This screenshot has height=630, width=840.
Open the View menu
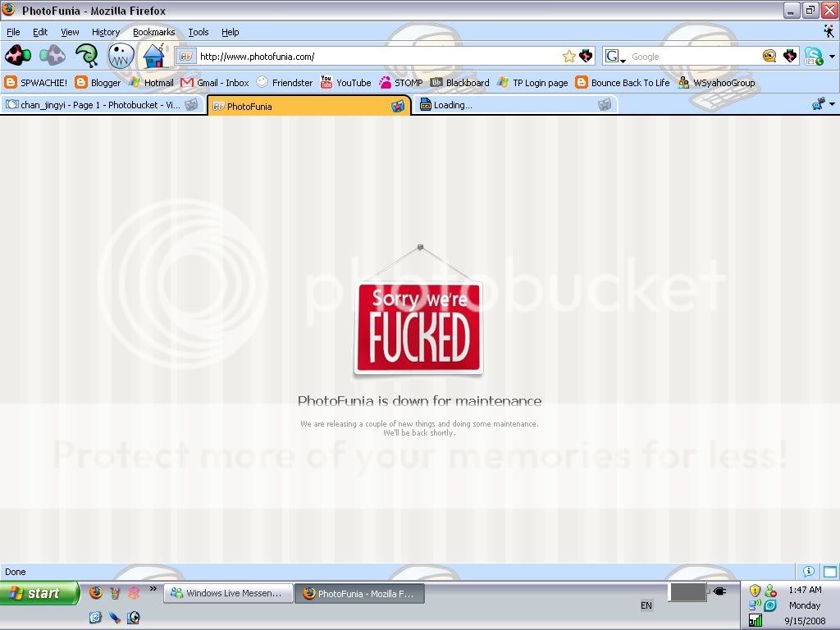[x=70, y=32]
